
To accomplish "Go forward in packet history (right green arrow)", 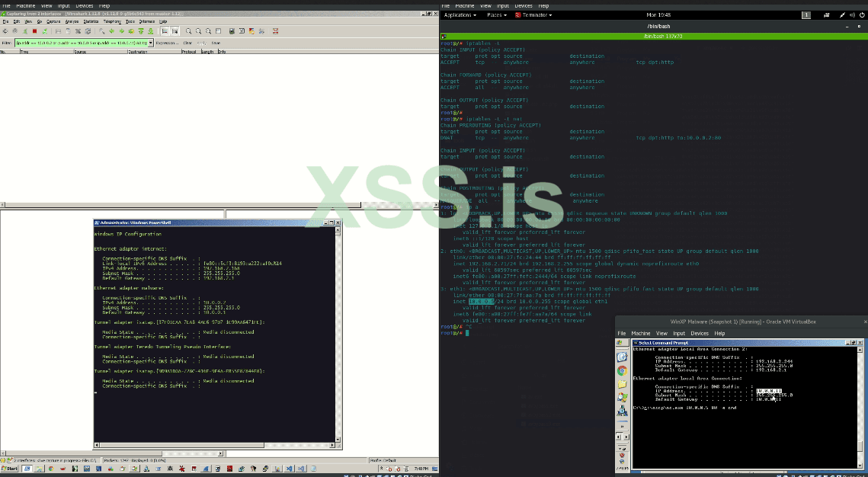I will [122, 31].
